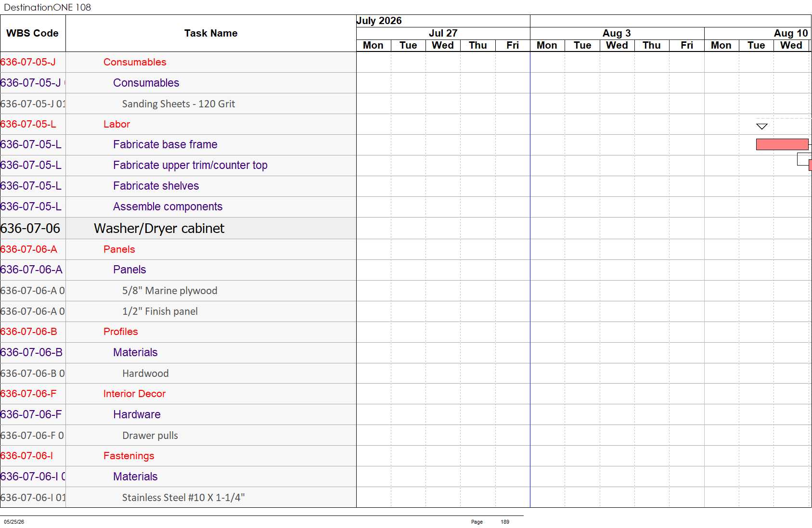This screenshot has height=528, width=812.
Task: Click the WBS Code column header
Action: (x=32, y=33)
